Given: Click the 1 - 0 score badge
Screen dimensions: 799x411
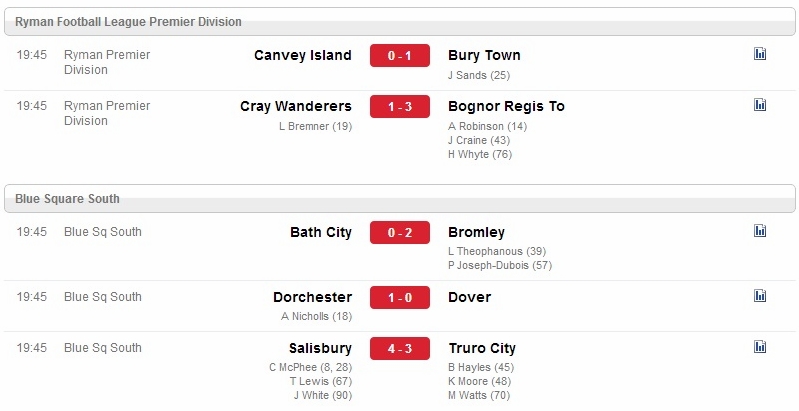Looking at the screenshot, I should 400,297.
